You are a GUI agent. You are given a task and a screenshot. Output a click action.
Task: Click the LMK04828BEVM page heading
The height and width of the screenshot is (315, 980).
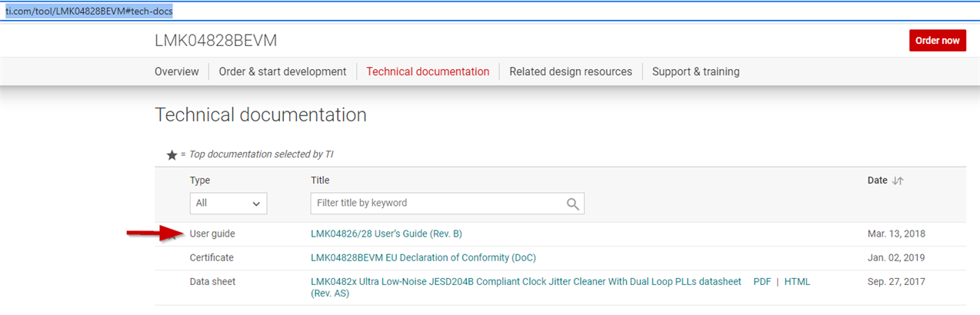(215, 41)
